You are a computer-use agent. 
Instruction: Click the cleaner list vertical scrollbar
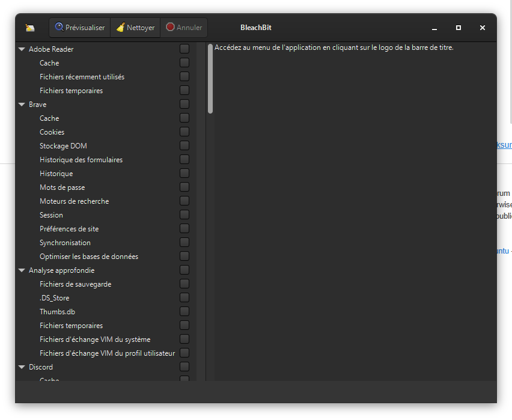tap(210, 79)
